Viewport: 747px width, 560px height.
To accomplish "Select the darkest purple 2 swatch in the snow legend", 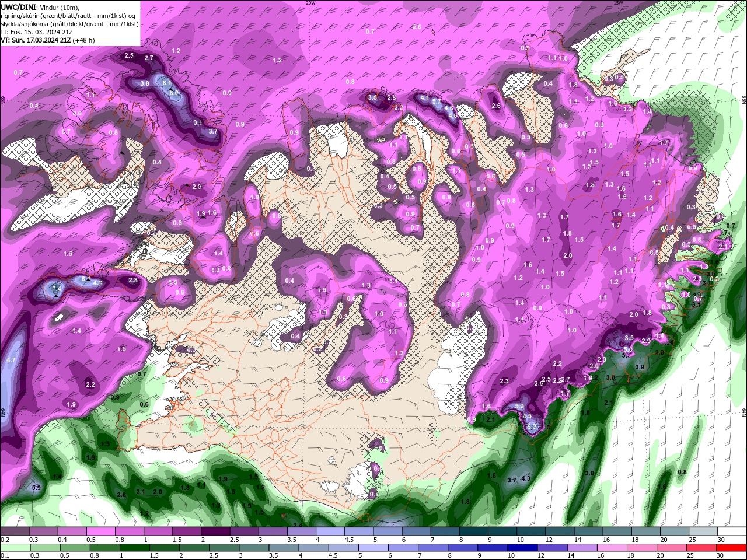I will point(215,531).
